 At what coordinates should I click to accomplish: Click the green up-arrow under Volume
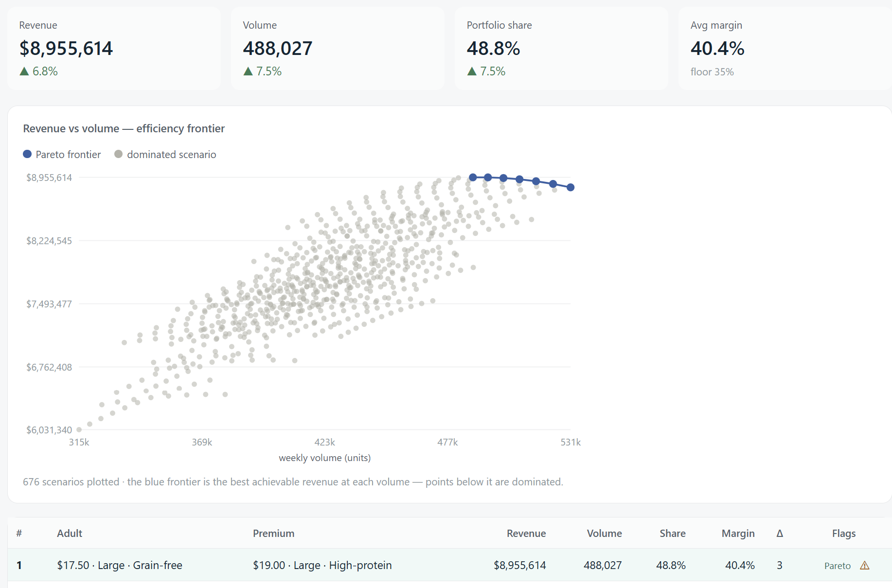point(248,71)
